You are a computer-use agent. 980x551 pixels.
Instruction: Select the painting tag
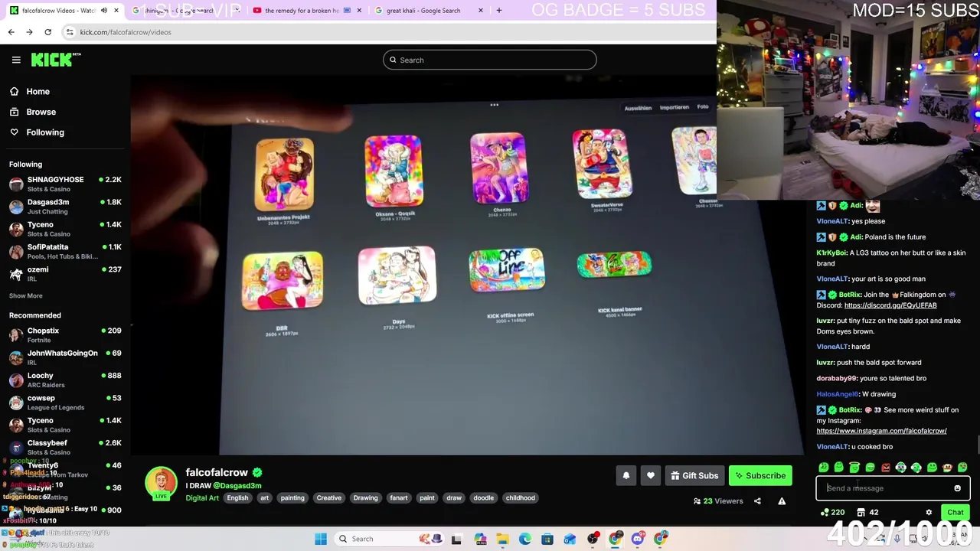292,498
